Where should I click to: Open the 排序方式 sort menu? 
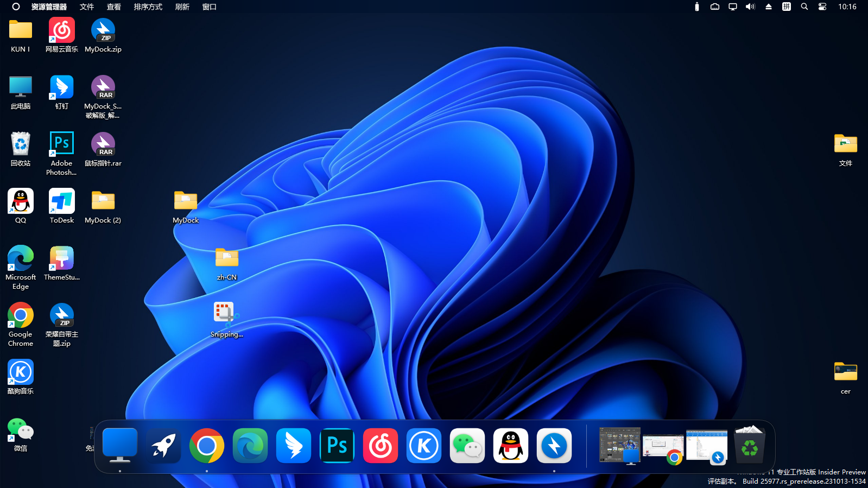tap(148, 7)
